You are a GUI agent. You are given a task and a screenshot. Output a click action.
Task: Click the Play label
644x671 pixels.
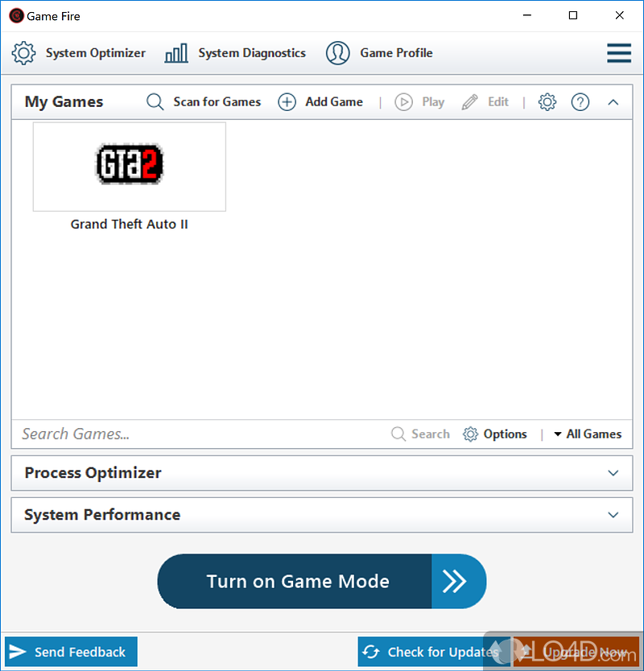[433, 102]
